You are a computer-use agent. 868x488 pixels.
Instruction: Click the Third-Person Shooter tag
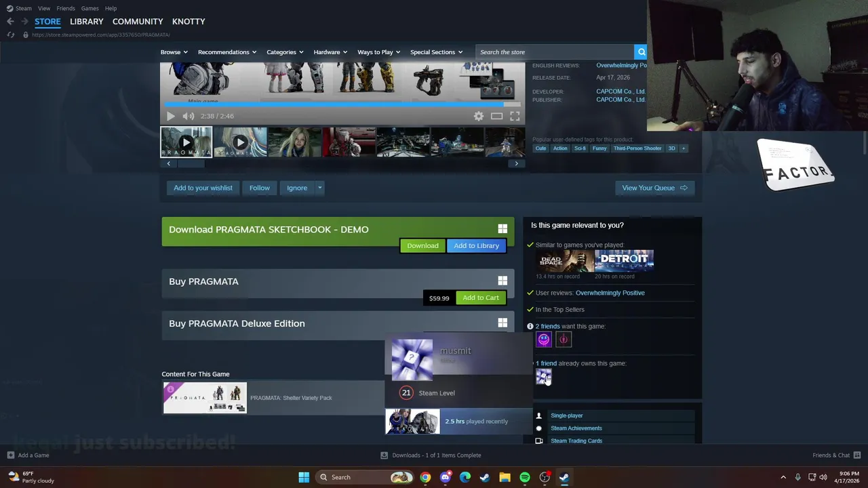pos(637,148)
